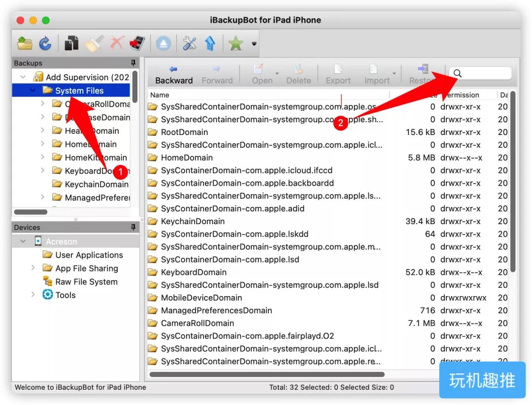Pin the Backups panel
The image size is (532, 405).
pos(133,63)
